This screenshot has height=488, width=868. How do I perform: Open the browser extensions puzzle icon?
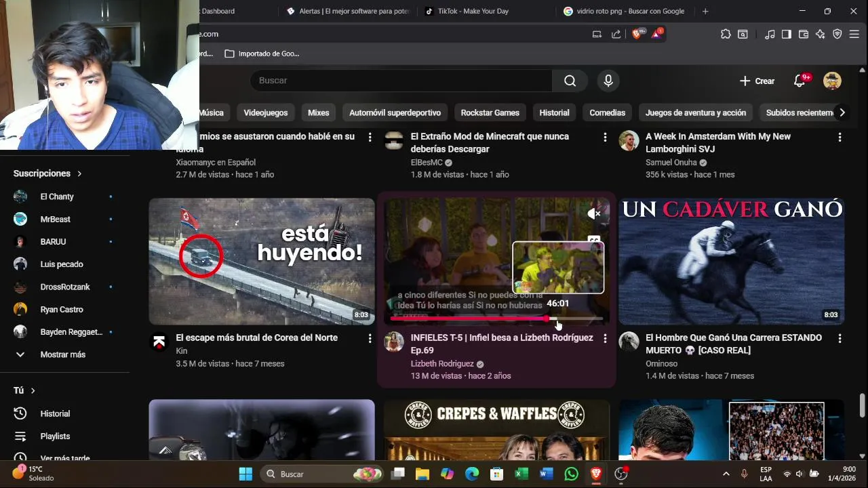(x=726, y=35)
